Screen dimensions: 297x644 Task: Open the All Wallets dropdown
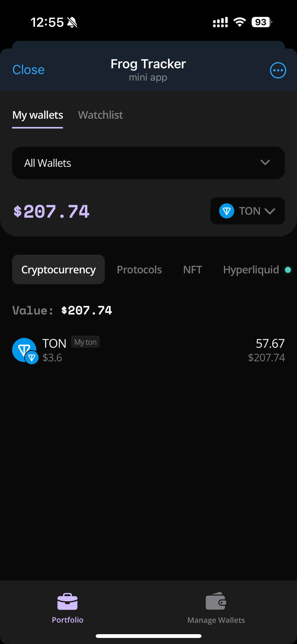point(148,163)
